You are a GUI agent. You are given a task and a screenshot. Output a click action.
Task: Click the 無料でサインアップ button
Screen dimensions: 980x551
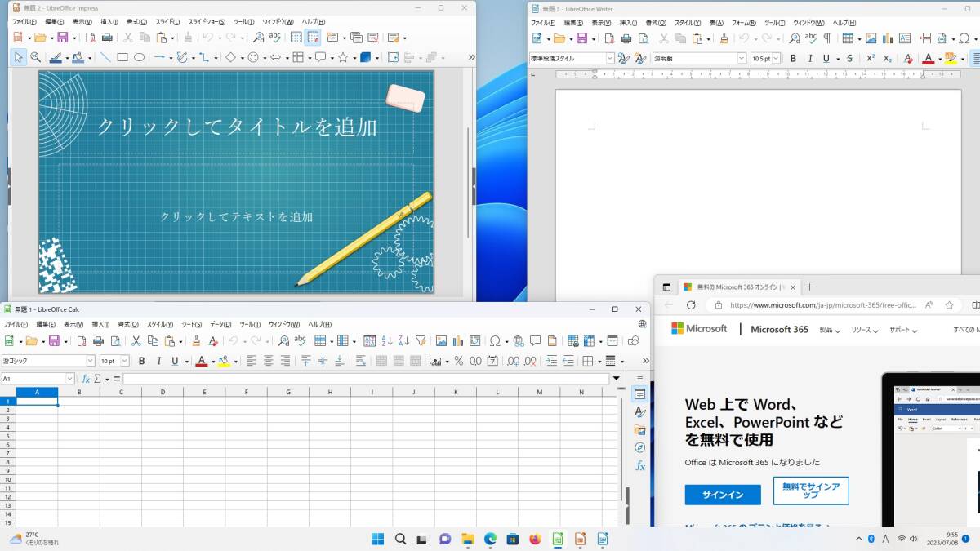pyautogui.click(x=811, y=491)
